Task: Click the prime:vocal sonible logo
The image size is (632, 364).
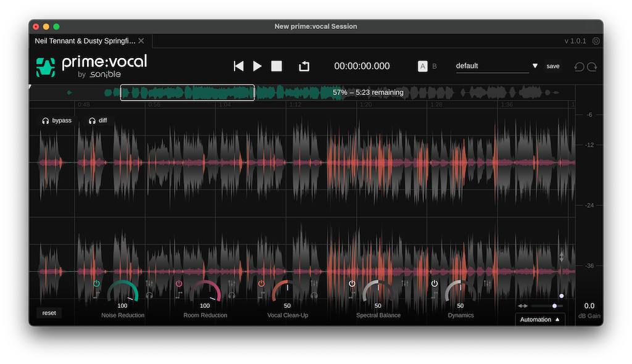Action: click(x=91, y=66)
